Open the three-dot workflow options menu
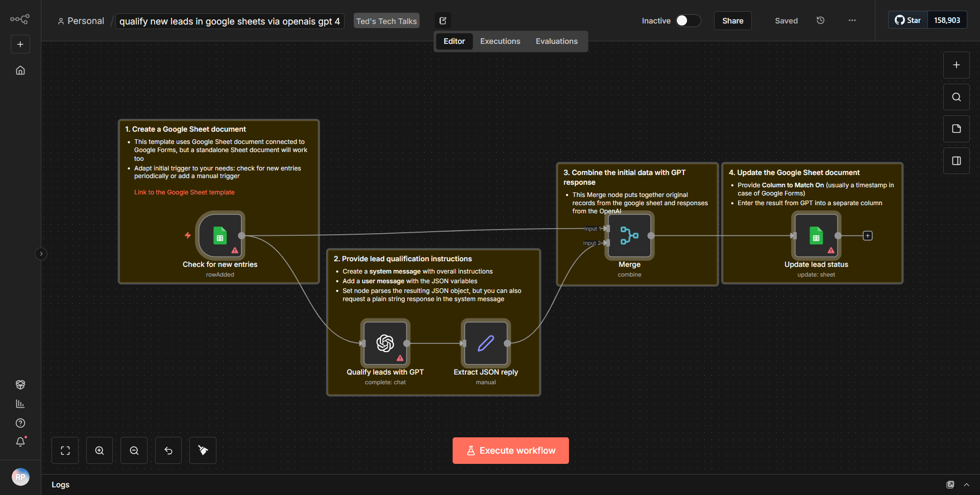980x495 pixels. [852, 20]
